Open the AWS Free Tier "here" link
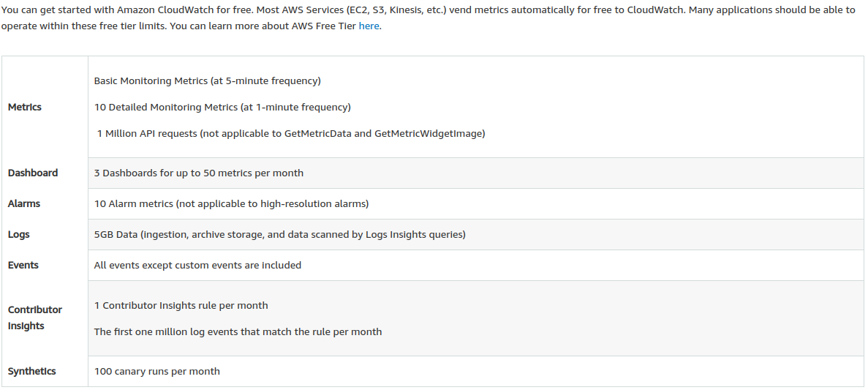Viewport: 868px width, 390px height. 369,26
